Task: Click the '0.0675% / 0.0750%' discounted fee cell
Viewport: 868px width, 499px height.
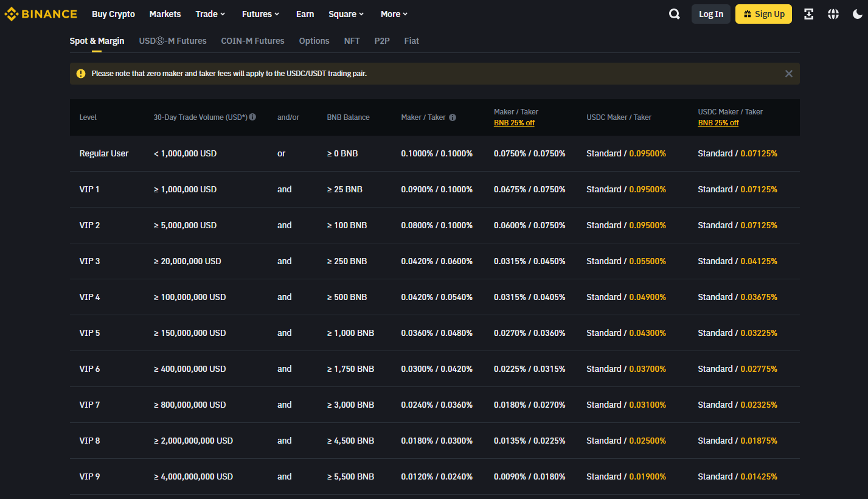Action: click(x=530, y=189)
